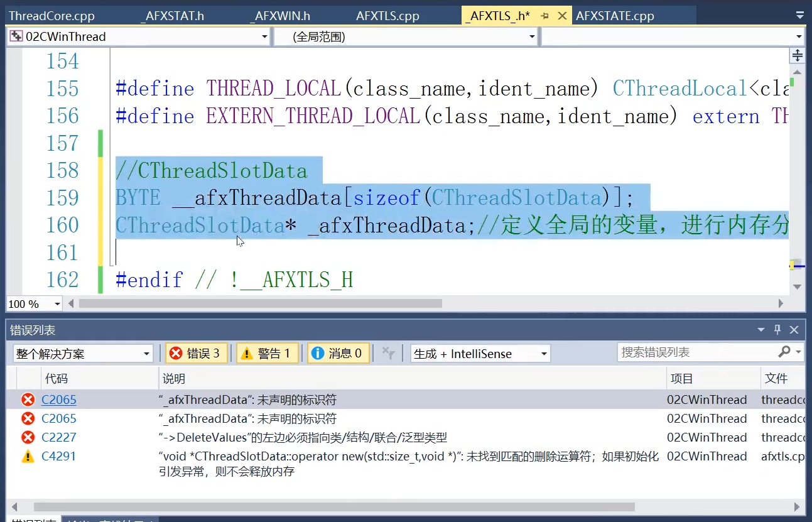Open the 生成 + IntelliSense source dropdown
812x522 pixels.
click(480, 354)
